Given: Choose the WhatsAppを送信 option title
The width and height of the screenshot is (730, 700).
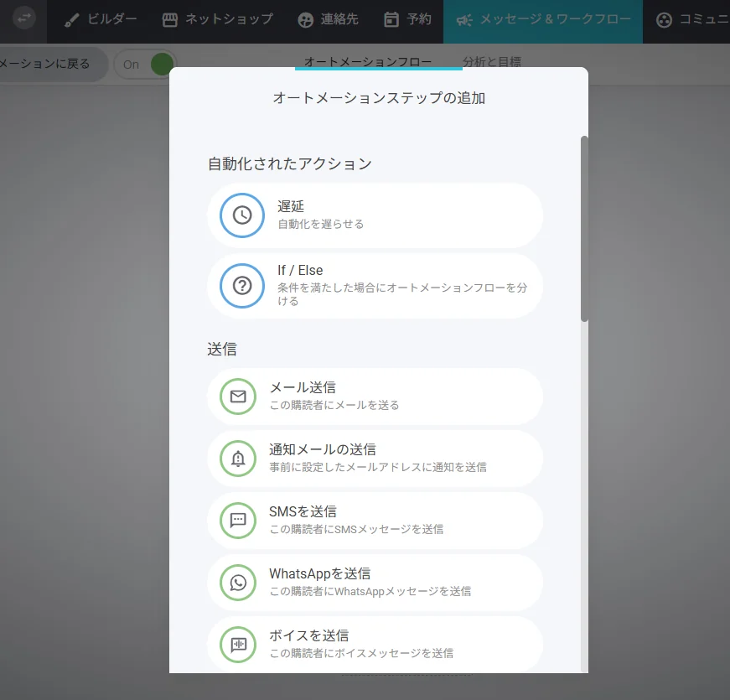Looking at the screenshot, I should [320, 573].
